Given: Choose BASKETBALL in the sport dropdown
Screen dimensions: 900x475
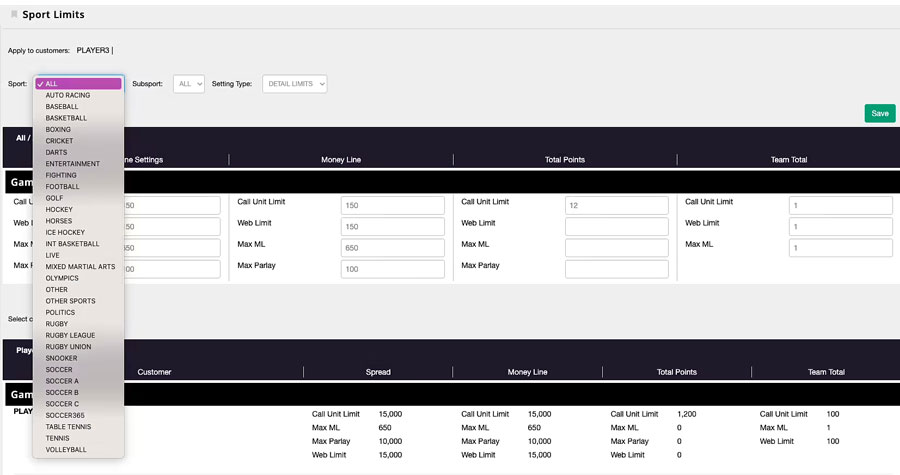Looking at the screenshot, I should pyautogui.click(x=66, y=118).
